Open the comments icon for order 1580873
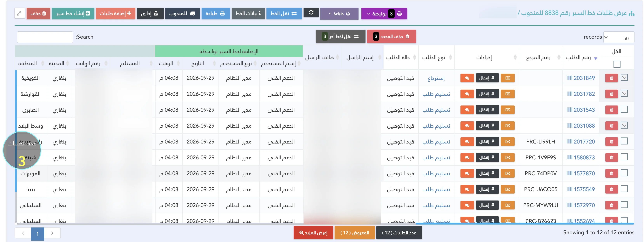Viewport: 644px width, 242px height. coord(467,158)
